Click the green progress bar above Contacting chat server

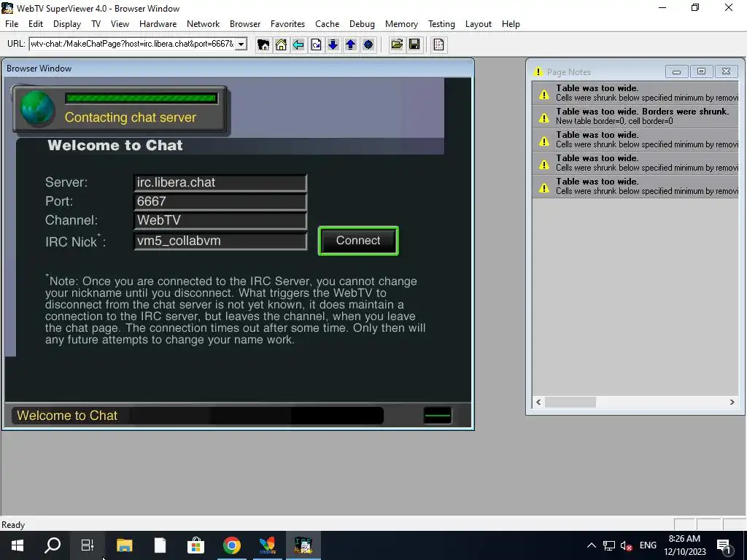click(x=142, y=98)
